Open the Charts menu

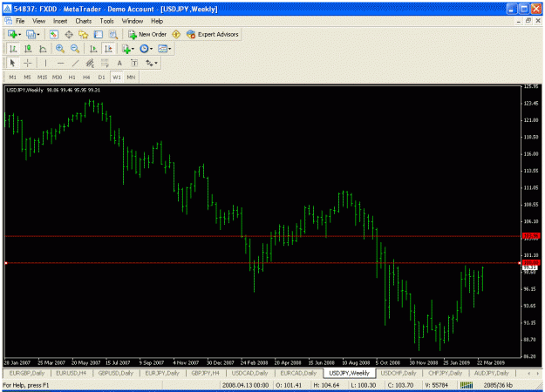pos(84,21)
